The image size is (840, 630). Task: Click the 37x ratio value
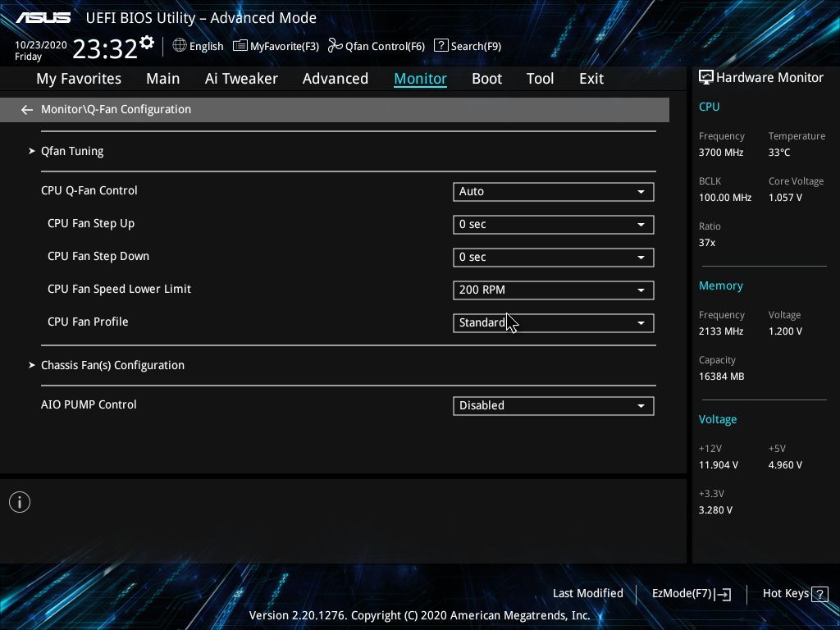(706, 243)
